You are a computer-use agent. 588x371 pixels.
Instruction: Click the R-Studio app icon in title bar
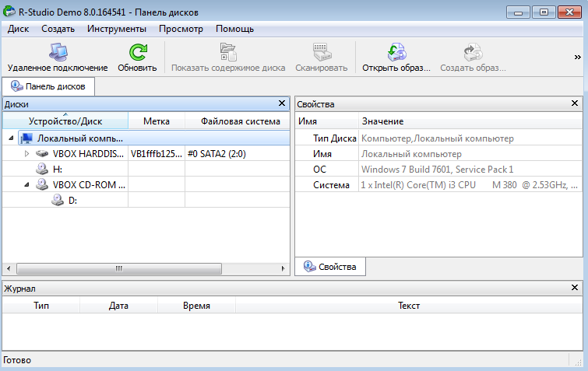pos(9,12)
